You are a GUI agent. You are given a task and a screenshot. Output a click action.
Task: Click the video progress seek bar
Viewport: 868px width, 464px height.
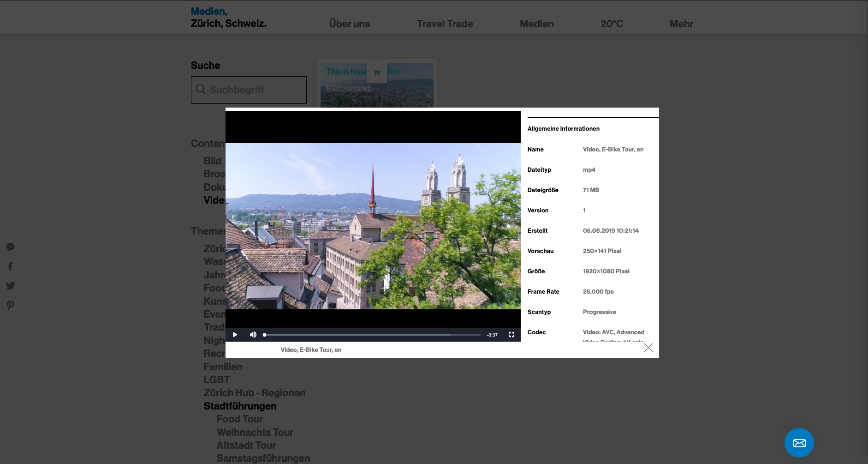point(372,335)
